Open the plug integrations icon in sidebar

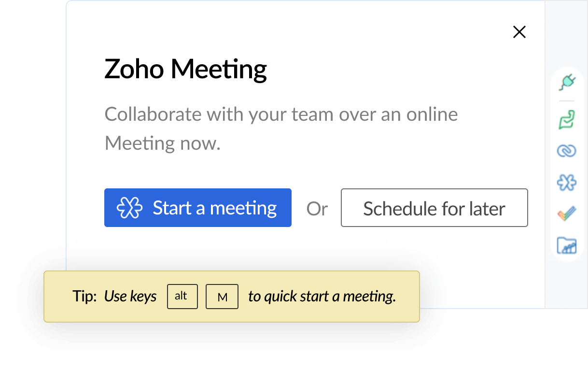coord(567,83)
